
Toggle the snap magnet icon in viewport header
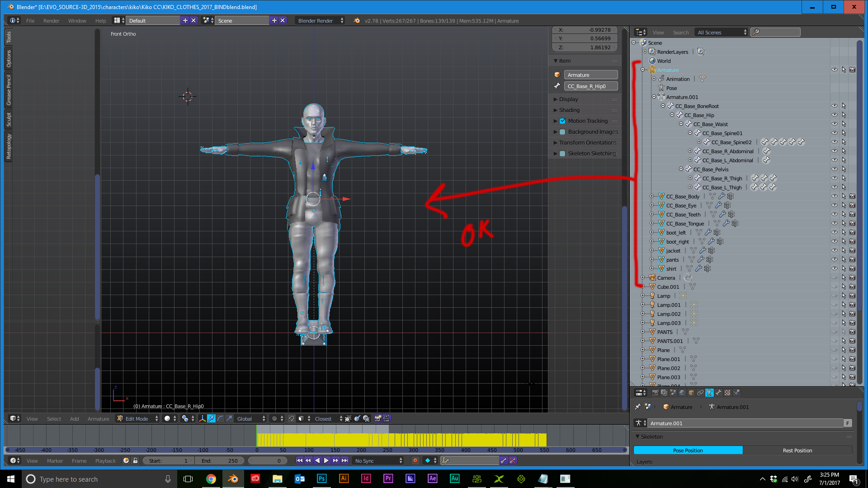click(292, 418)
